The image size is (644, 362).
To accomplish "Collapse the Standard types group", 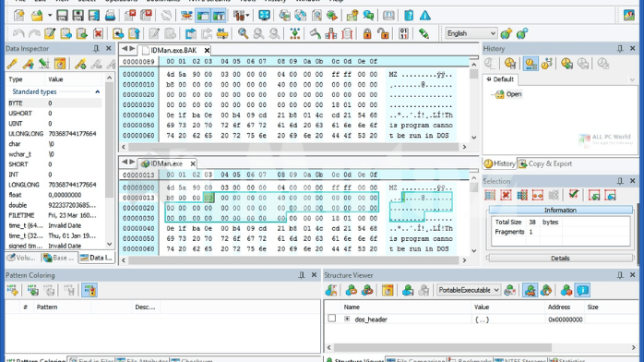I will click(x=98, y=91).
